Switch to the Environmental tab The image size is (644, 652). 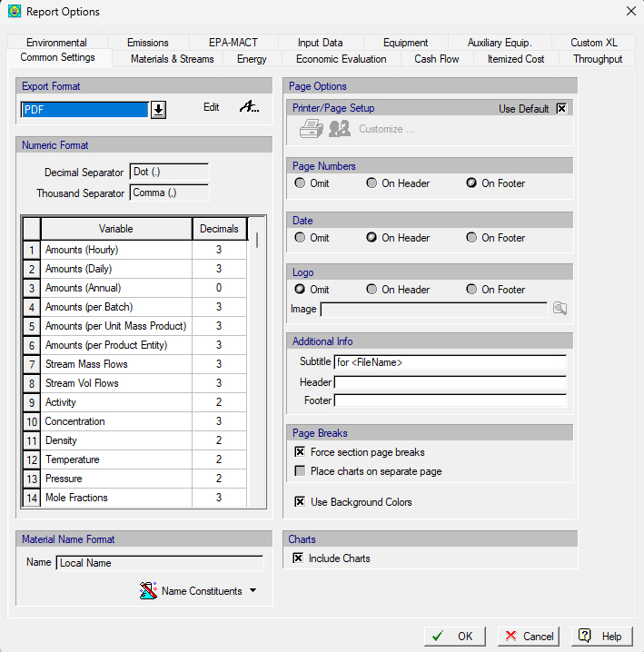pyautogui.click(x=56, y=43)
